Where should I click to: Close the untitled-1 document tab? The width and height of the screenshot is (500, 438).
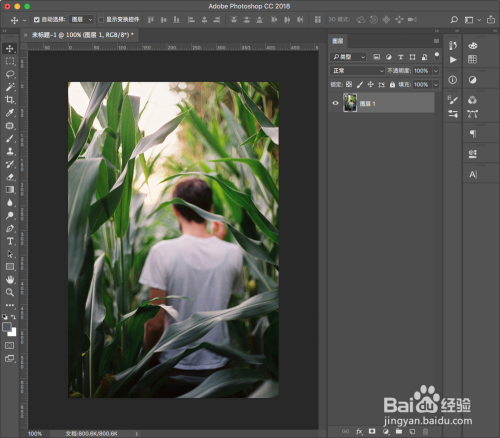[x=26, y=35]
